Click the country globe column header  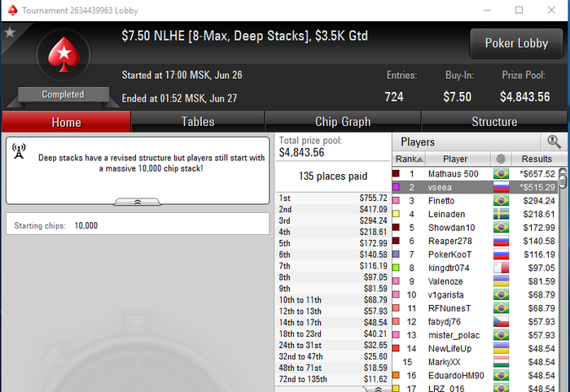coord(501,159)
